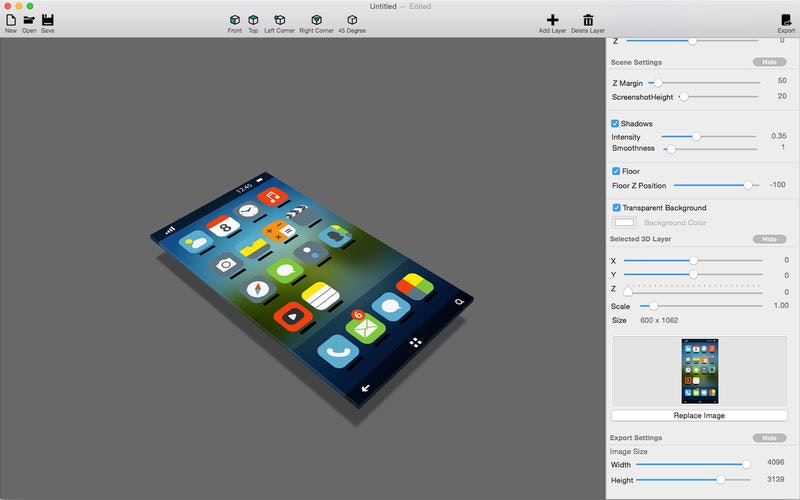Click the Scale value 1.00

point(781,305)
